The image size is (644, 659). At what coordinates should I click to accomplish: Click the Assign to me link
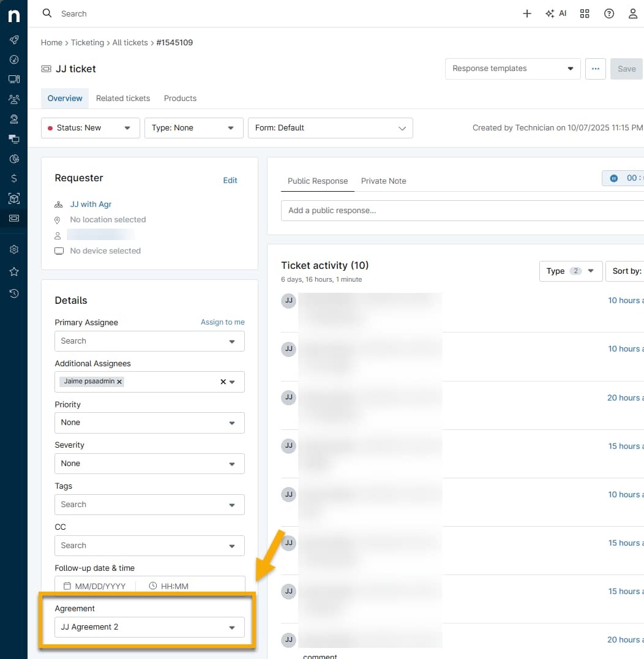222,322
